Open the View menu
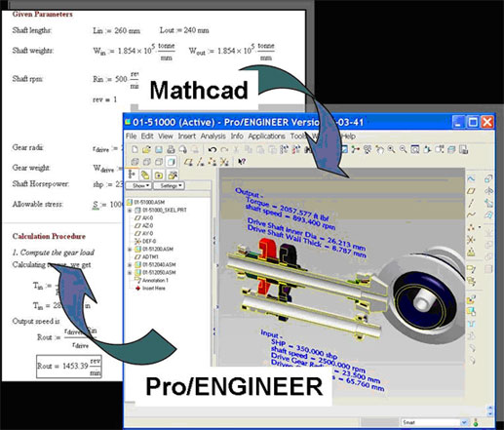Screen dimensions: 504x430 click(x=166, y=136)
